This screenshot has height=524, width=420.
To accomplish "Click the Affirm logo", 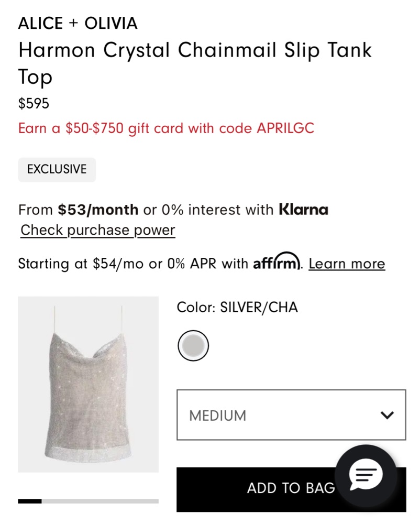I will [x=277, y=262].
